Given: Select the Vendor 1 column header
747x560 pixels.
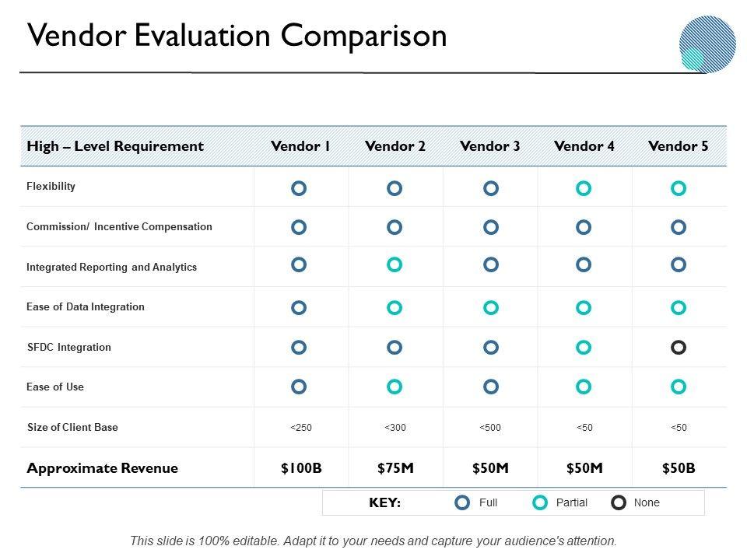Looking at the screenshot, I should (x=300, y=146).
